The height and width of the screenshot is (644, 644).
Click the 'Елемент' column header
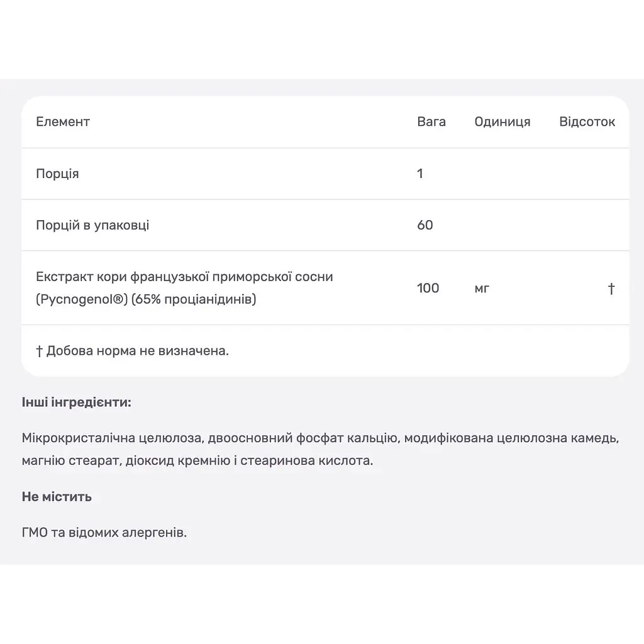(63, 121)
